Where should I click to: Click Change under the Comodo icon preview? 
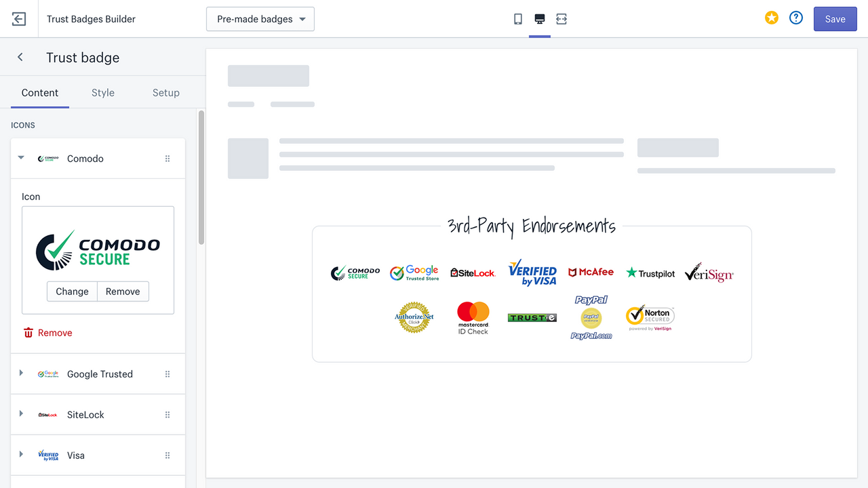(x=72, y=291)
